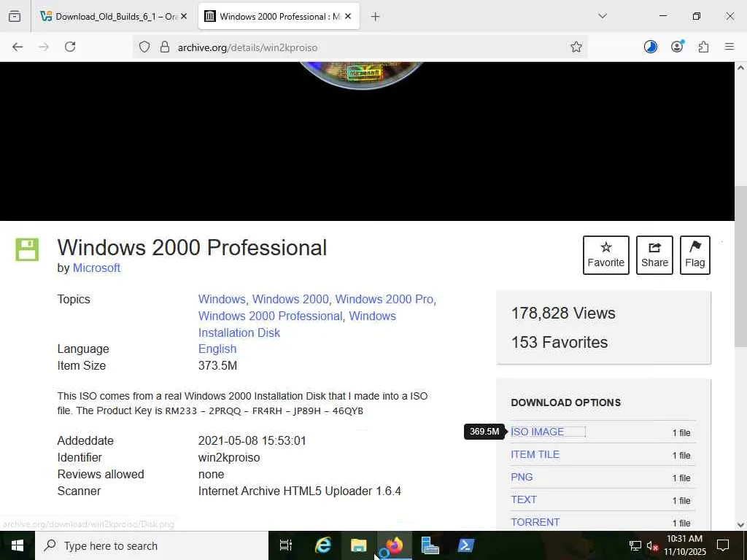
Task: Open PowerShell from the taskbar
Action: (465, 545)
